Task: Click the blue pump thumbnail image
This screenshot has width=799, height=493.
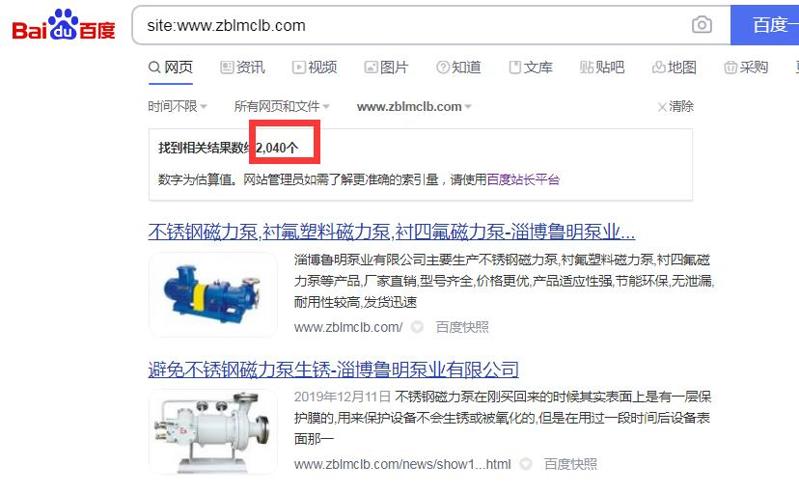Action: 213,295
